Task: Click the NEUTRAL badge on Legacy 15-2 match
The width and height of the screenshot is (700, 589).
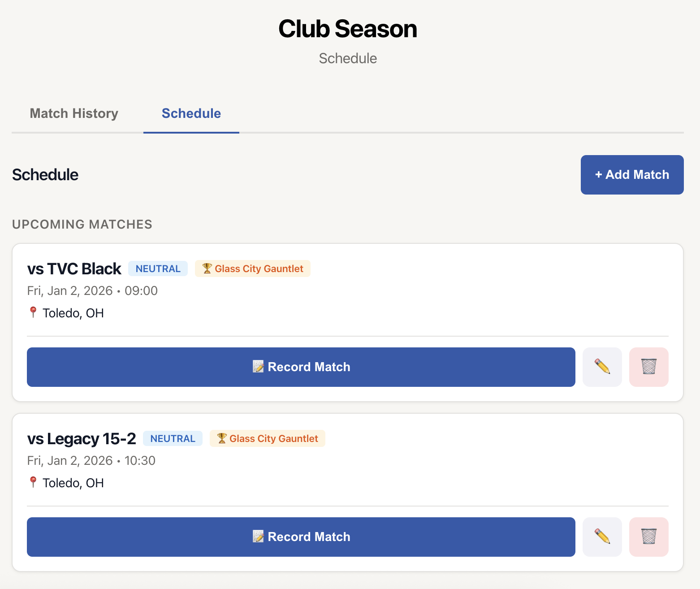Action: pos(173,438)
